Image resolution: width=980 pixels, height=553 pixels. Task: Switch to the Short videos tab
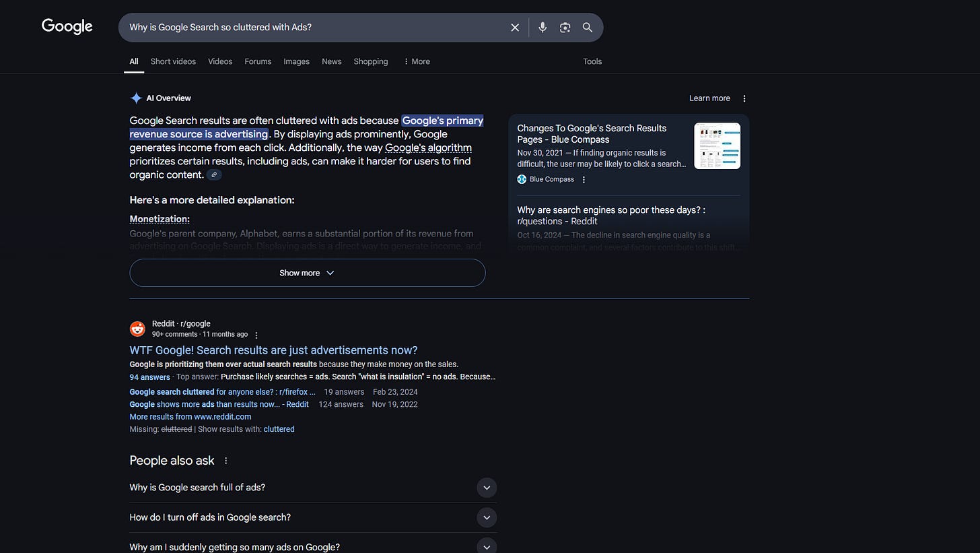173,61
